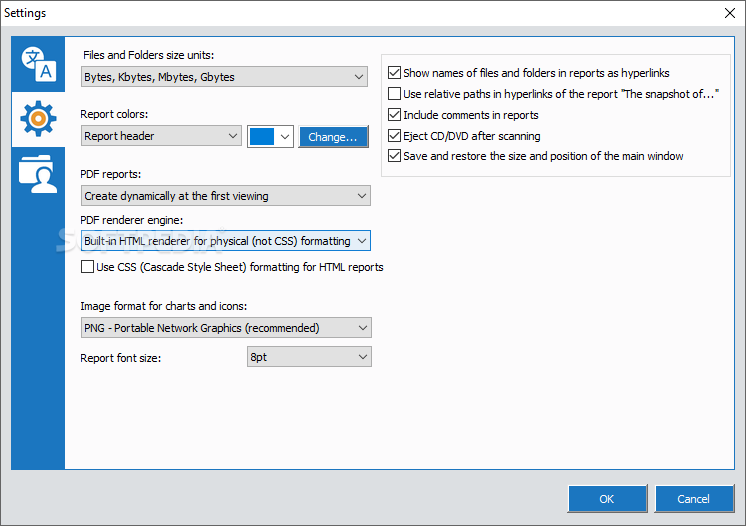The width and height of the screenshot is (746, 526).
Task: Click the 'PDF renderer engine:' label
Action: (x=131, y=220)
